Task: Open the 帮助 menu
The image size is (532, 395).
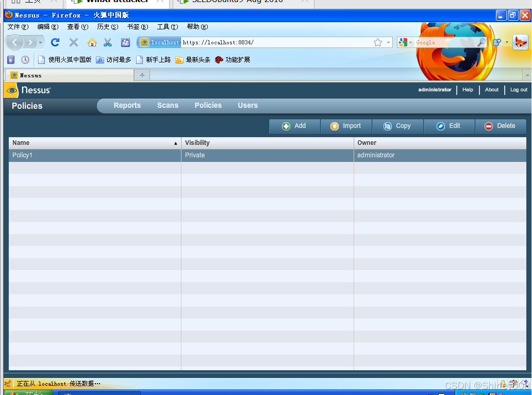Action: [197, 27]
